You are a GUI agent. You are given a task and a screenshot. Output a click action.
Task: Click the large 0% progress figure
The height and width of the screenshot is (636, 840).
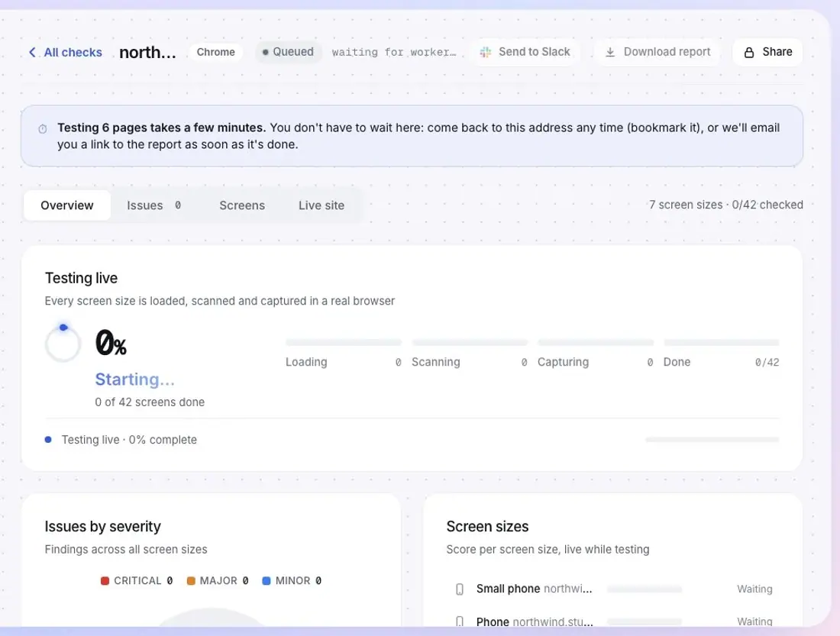coord(111,344)
